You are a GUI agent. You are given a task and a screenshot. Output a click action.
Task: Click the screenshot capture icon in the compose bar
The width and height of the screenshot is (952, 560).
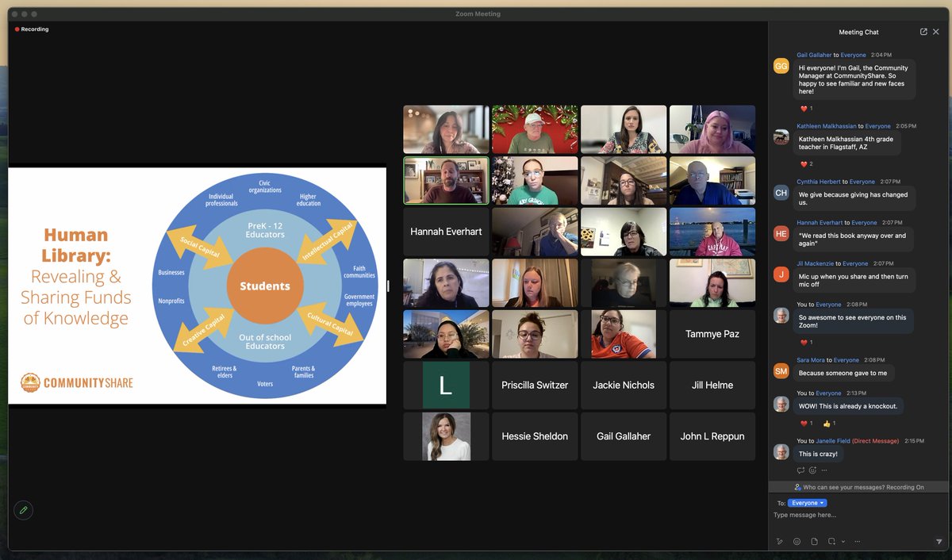point(831,541)
